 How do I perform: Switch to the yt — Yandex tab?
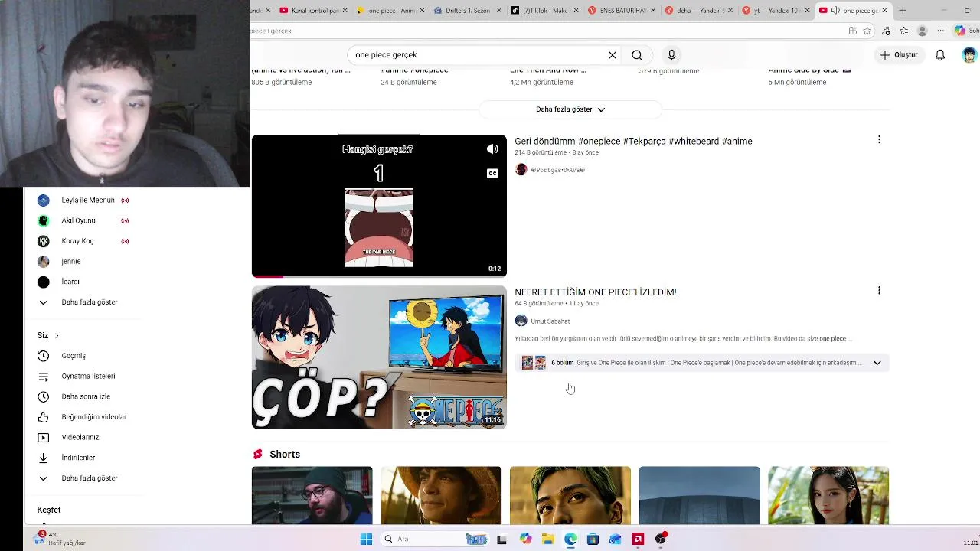pos(776,11)
